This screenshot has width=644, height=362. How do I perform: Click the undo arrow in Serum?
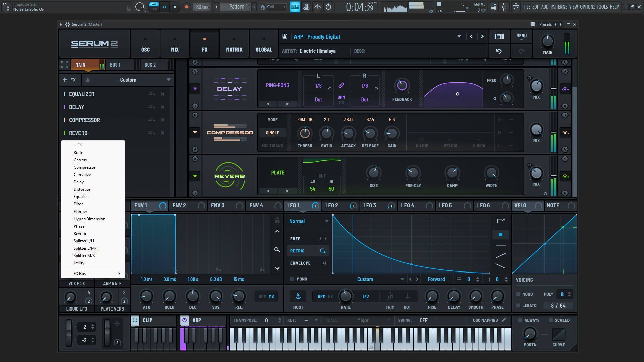[499, 51]
